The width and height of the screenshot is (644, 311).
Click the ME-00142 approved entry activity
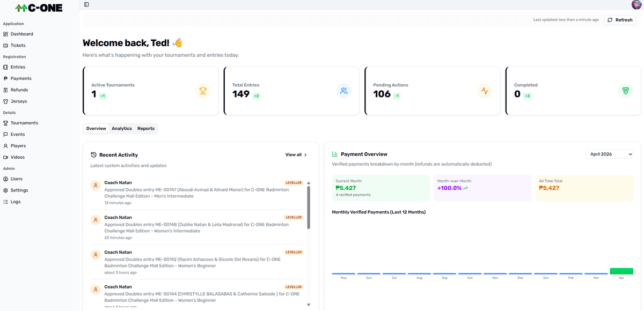click(x=197, y=262)
